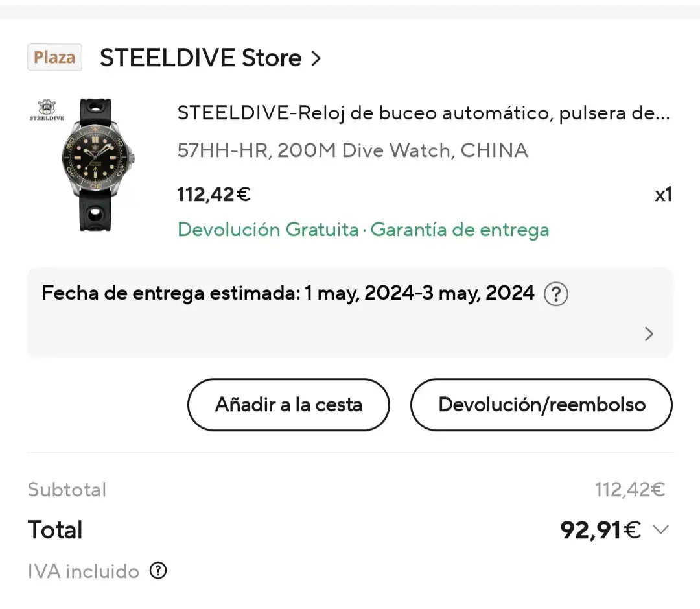The height and width of the screenshot is (609, 700).
Task: Expand the delivery details arrow
Action: click(649, 334)
